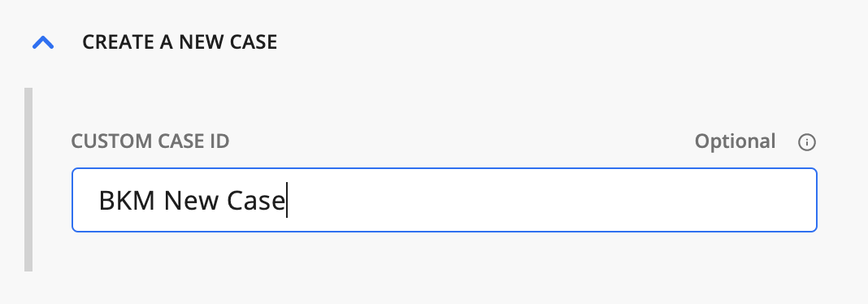Click the Optional indicator text
This screenshot has width=868, height=304.
(736, 141)
